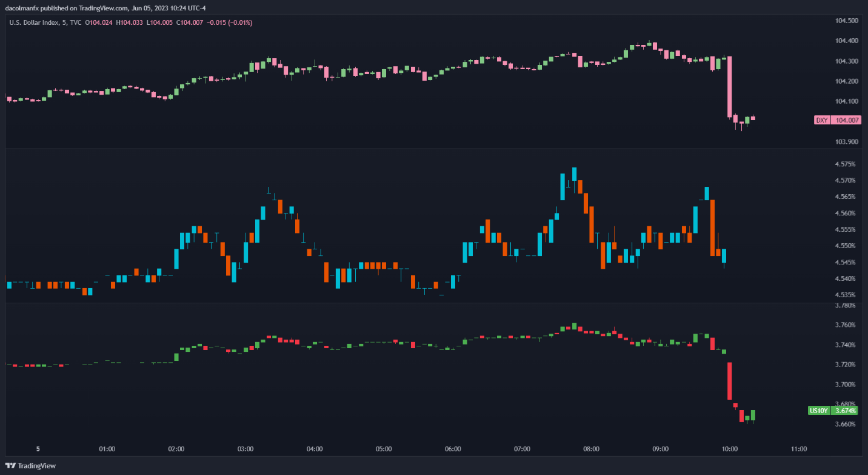Image resolution: width=868 pixels, height=475 pixels.
Task: Click the pink DXY price tag
Action: (x=822, y=120)
